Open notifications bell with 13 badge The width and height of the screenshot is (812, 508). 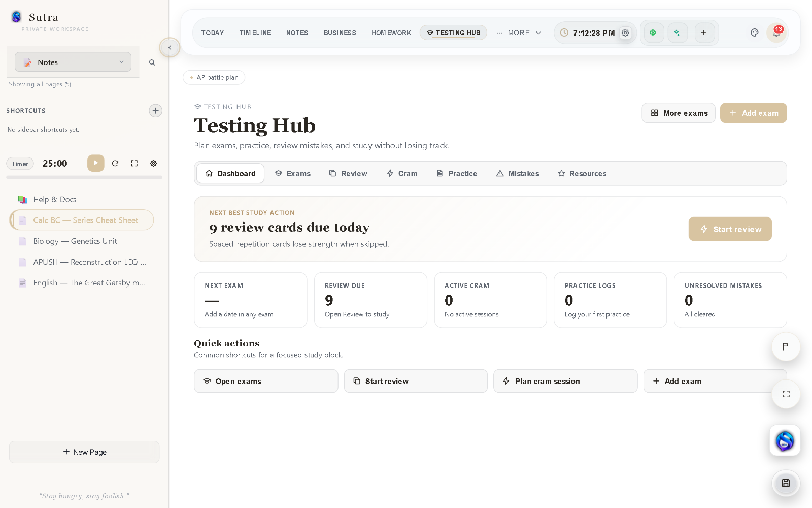pyautogui.click(x=776, y=33)
